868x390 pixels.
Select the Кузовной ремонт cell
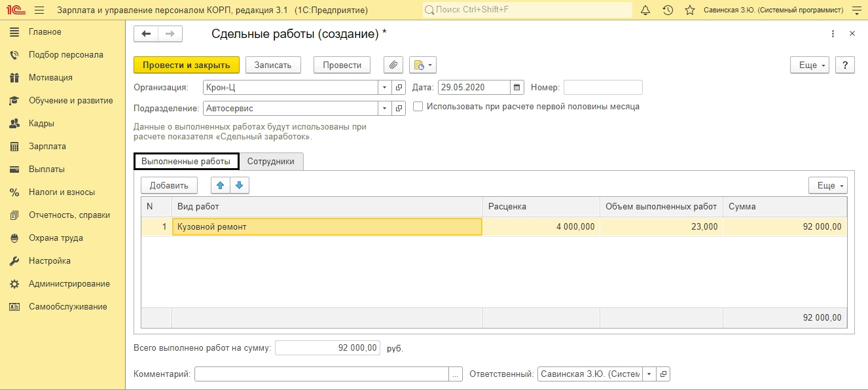tap(327, 227)
